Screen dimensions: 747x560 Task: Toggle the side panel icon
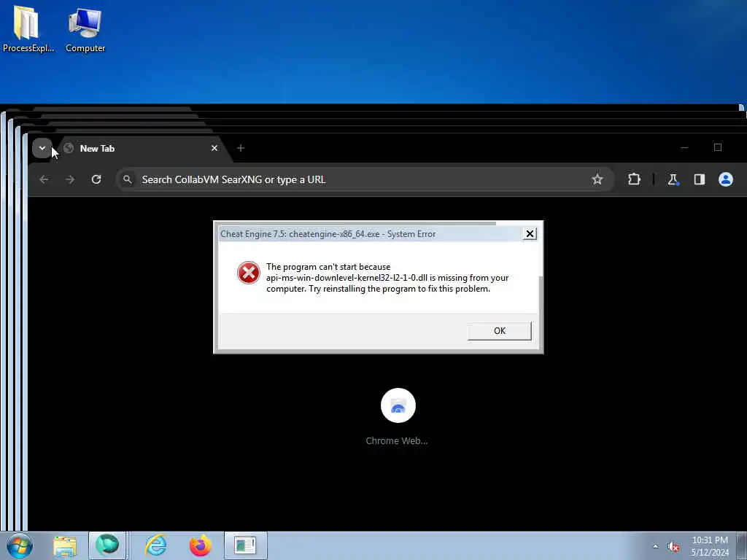[x=700, y=179]
